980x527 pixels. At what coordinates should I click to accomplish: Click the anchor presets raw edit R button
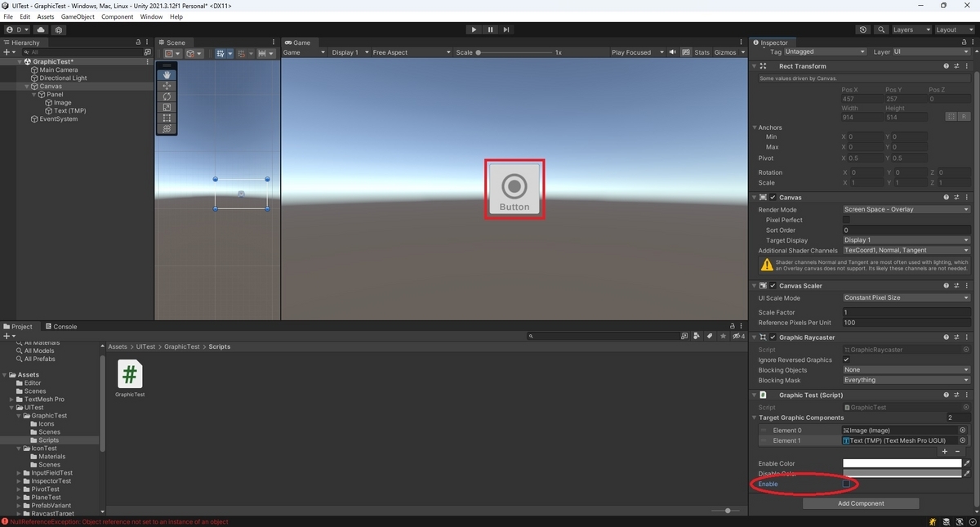(x=964, y=117)
